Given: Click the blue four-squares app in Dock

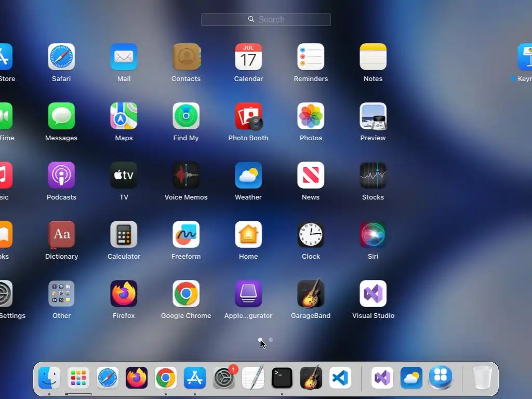Looking at the screenshot, I should tap(441, 377).
